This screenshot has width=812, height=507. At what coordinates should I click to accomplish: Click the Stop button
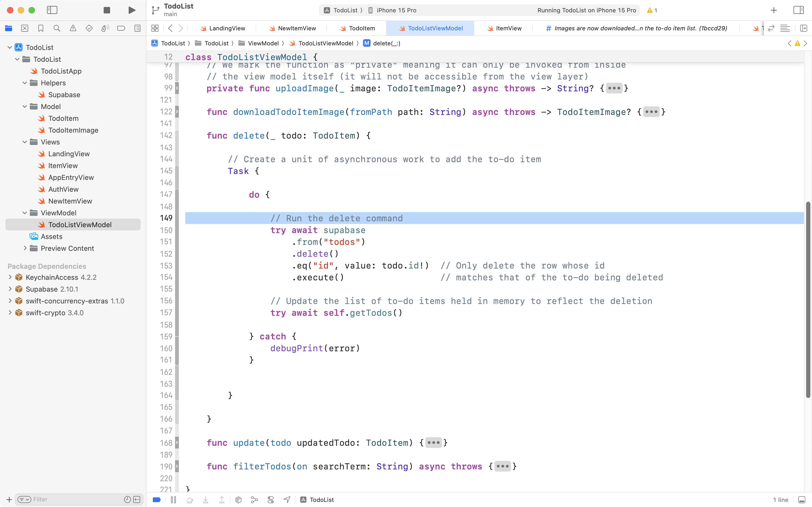pos(106,10)
